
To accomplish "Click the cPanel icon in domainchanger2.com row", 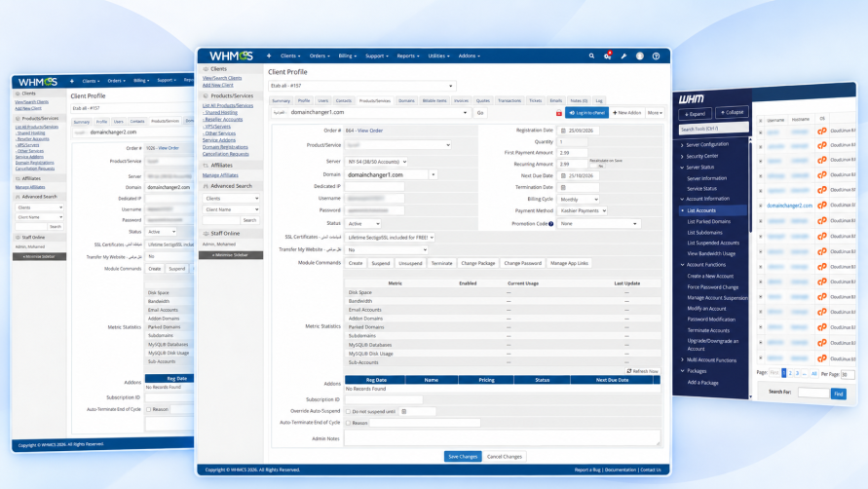I will pyautogui.click(x=822, y=205).
